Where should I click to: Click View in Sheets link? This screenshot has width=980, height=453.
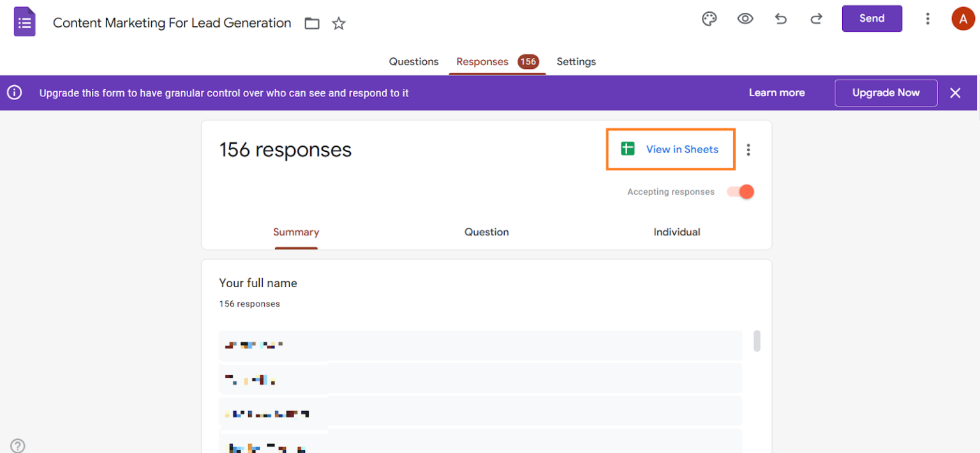[x=670, y=149]
